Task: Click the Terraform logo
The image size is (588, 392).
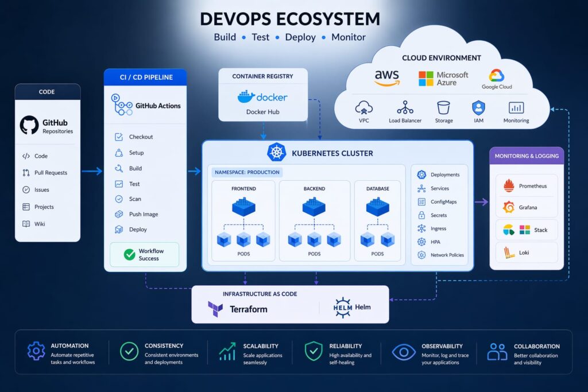Action: (x=215, y=309)
